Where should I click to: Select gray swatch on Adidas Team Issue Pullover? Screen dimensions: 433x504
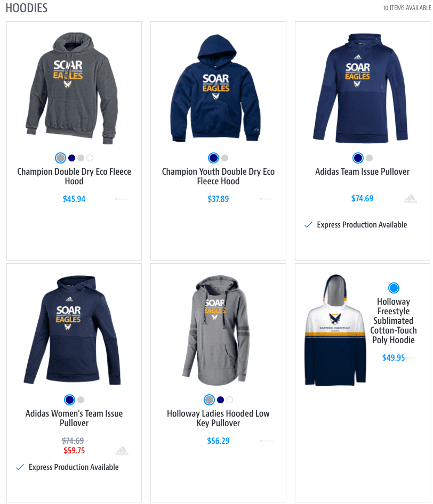click(x=370, y=158)
